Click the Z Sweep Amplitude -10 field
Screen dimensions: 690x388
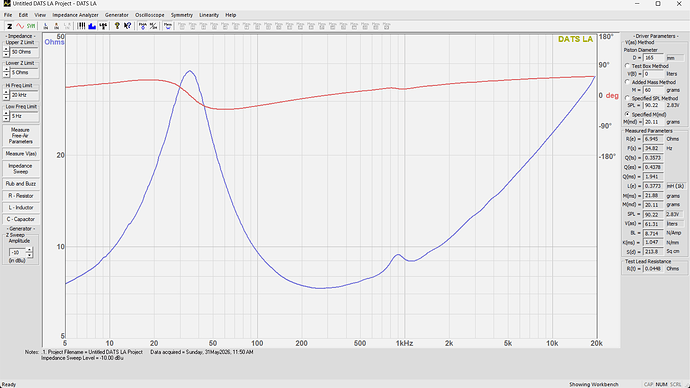pyautogui.click(x=18, y=253)
